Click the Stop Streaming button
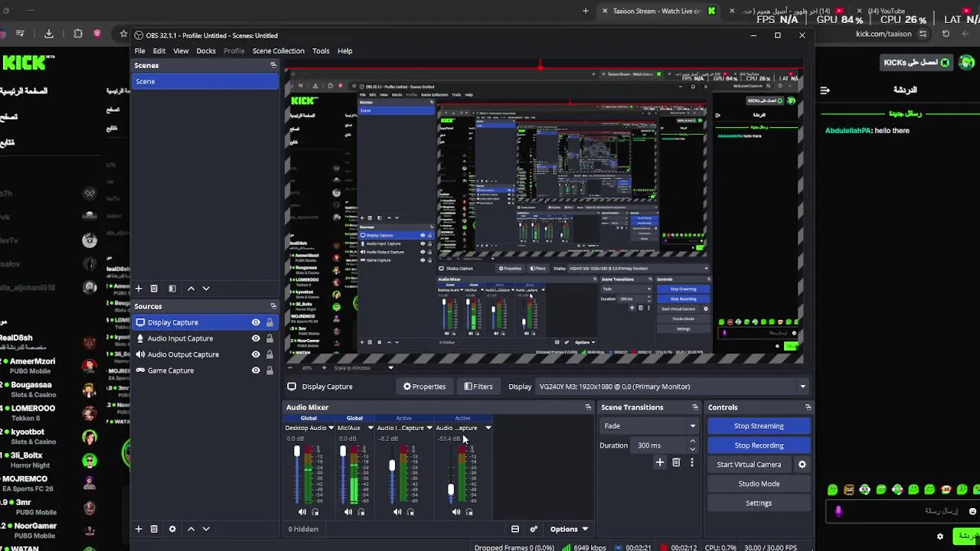Screen dimensions: 980x551 [x=759, y=426]
